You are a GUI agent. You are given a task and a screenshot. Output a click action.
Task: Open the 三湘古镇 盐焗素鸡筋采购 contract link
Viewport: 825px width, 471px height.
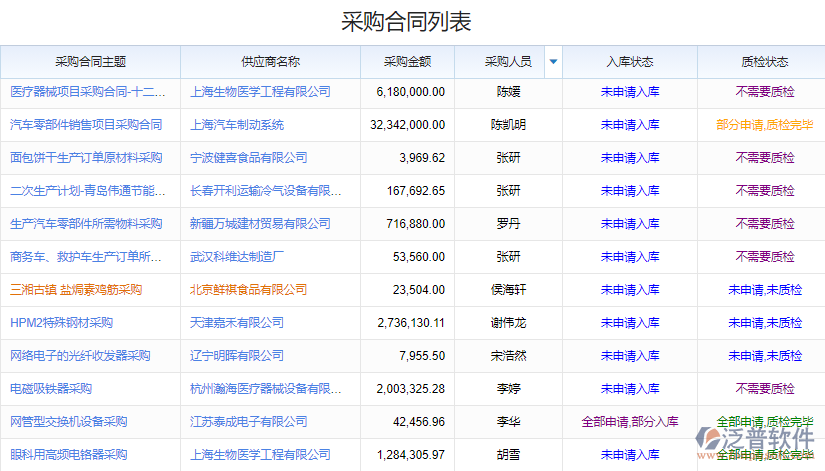click(x=76, y=290)
